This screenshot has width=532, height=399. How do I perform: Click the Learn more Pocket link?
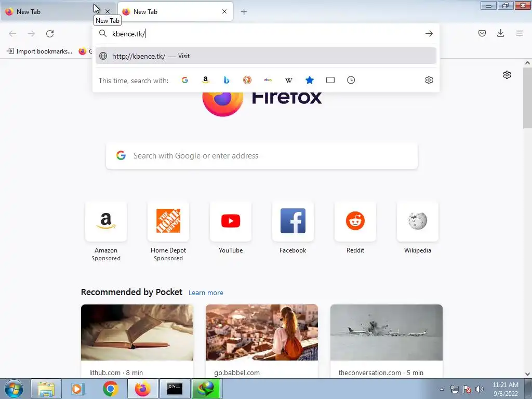(x=206, y=293)
